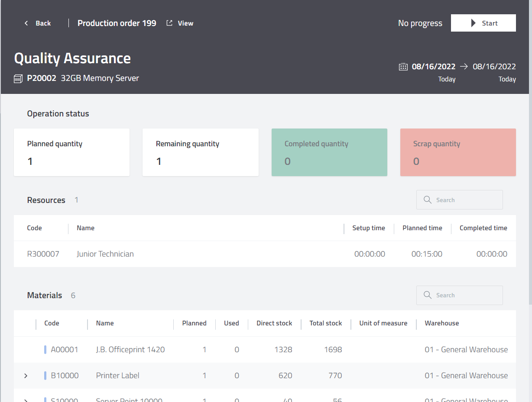Click the blue marker beside A00001

(x=45, y=350)
